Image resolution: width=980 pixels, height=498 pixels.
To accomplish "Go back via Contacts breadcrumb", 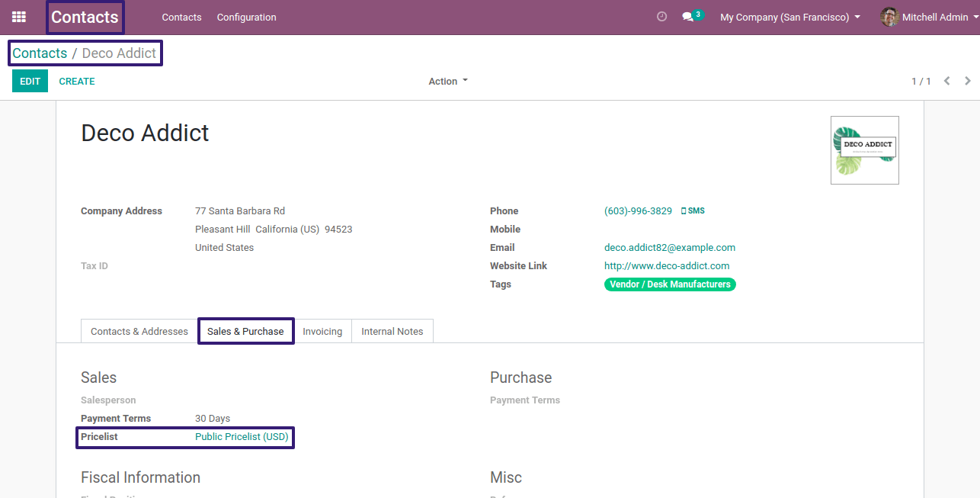I will (40, 53).
